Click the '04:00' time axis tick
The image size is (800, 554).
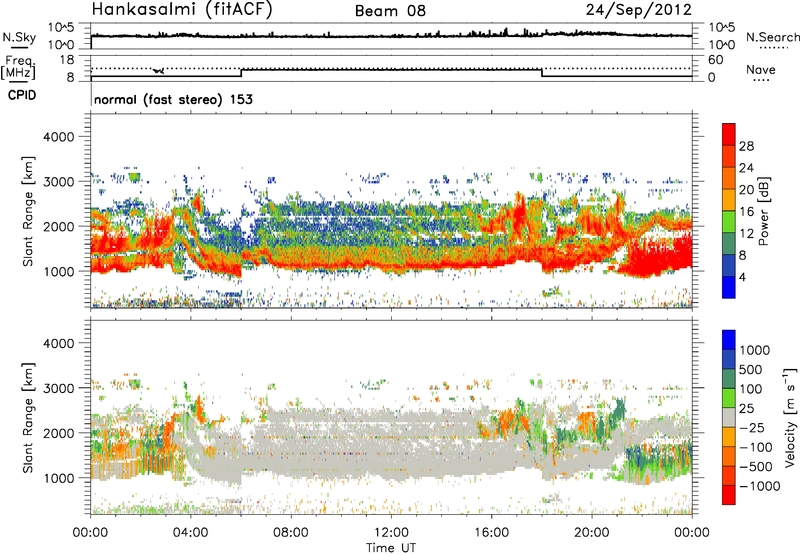[x=191, y=533]
